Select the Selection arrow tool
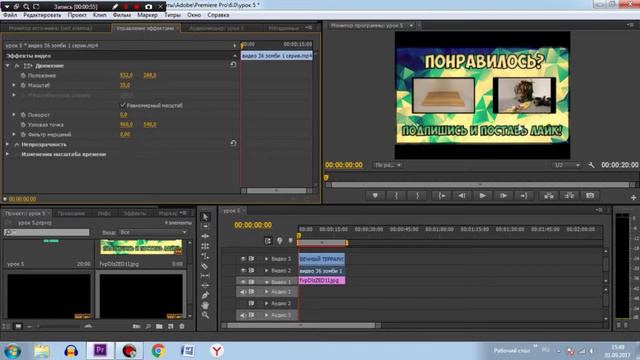The height and width of the screenshot is (360, 640). point(205,217)
